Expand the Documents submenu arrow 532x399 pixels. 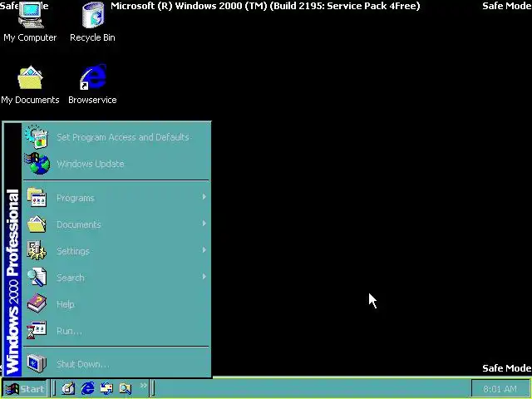pyautogui.click(x=204, y=224)
